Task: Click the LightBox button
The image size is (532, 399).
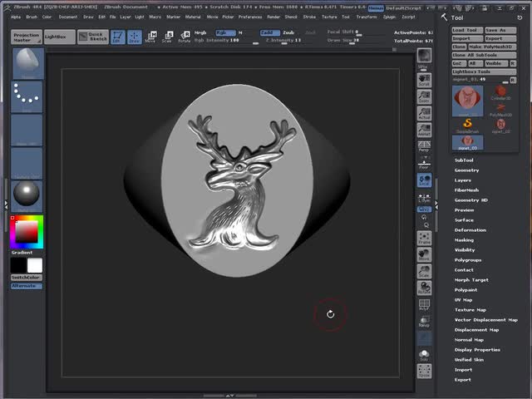Action: click(x=57, y=37)
